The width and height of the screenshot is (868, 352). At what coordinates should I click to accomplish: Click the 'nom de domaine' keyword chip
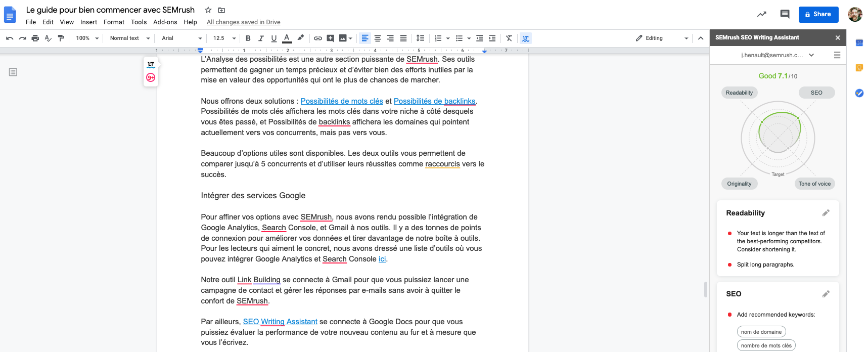click(761, 332)
